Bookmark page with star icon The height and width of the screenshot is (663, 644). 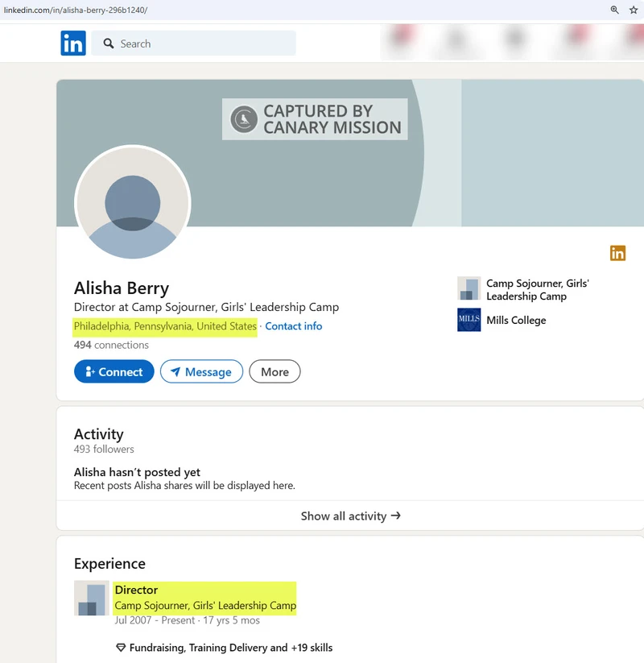(634, 10)
